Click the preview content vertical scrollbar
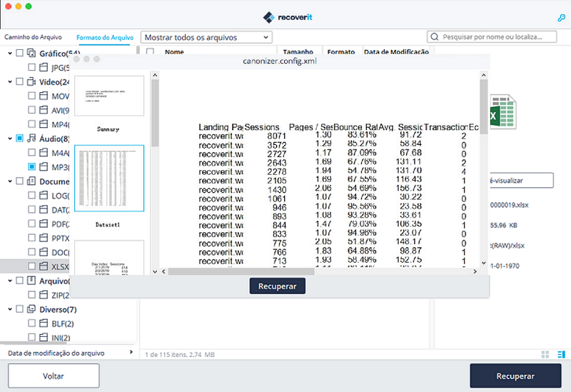Image resolution: width=571 pixels, height=392 pixels. point(484,106)
